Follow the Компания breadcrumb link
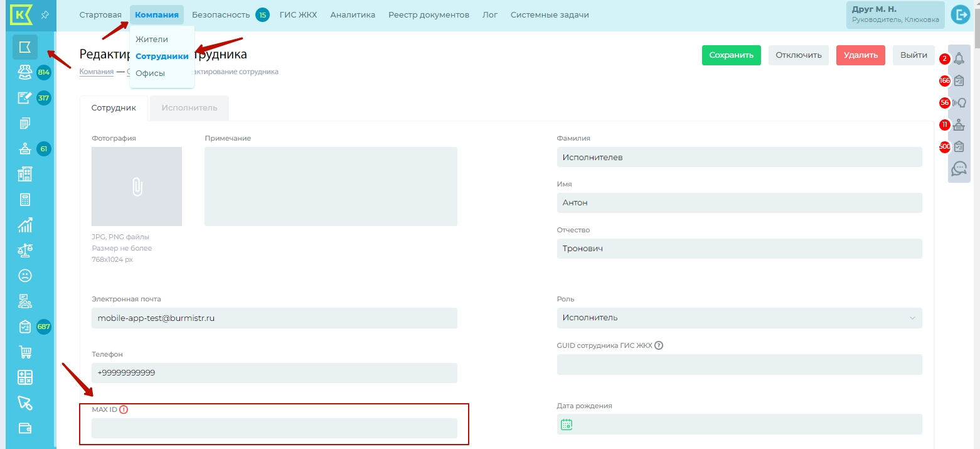Image resolution: width=980 pixels, height=449 pixels. pyautogui.click(x=97, y=72)
